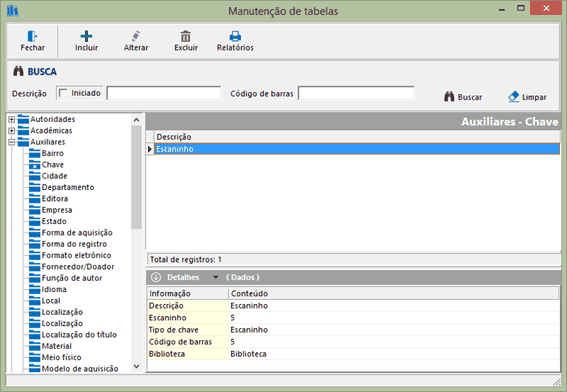Screen dimensions: 567x392
Task: Click the Auxiliares folder icon
Action: pyautogui.click(x=23, y=142)
